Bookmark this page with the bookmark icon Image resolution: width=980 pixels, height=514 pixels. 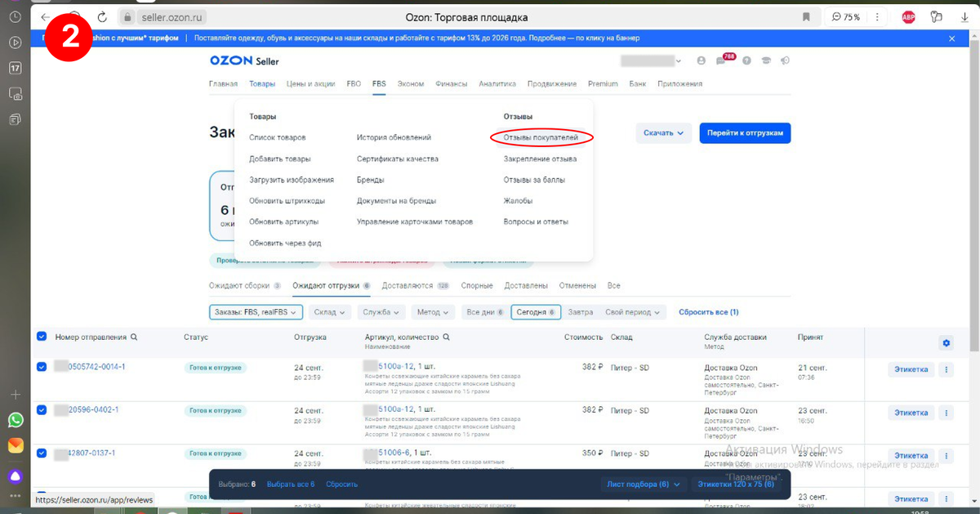click(806, 17)
